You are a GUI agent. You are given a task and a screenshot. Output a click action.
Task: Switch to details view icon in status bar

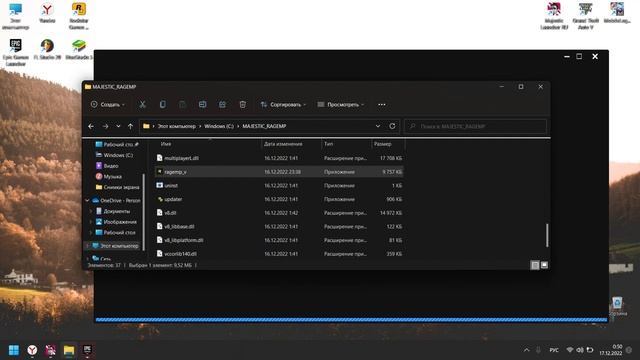pyautogui.click(x=535, y=265)
